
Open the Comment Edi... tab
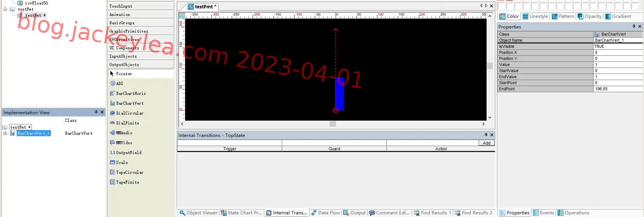(389, 213)
